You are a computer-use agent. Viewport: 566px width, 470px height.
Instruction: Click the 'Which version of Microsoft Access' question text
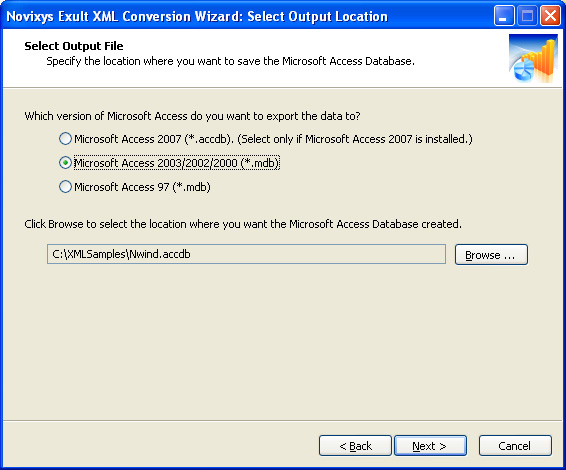[192, 116]
